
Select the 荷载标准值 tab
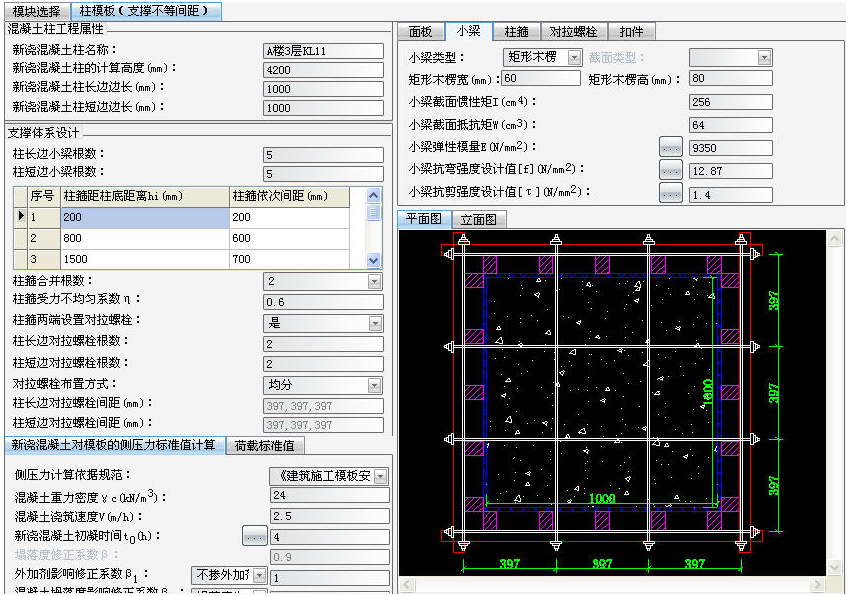click(265, 446)
